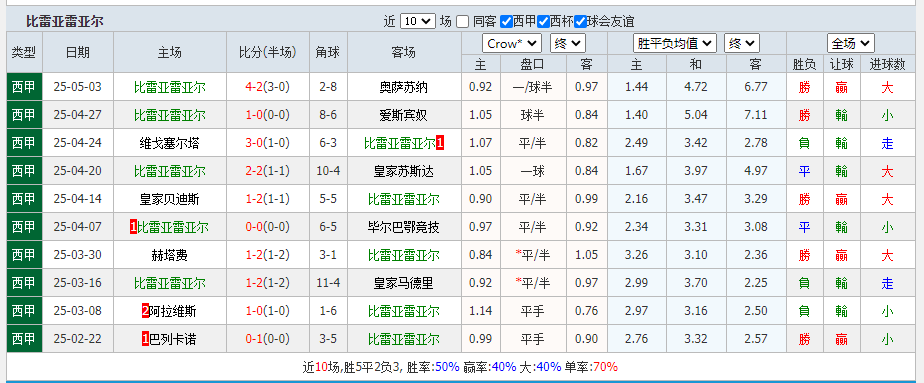Expand the 胜平负均值 dropdown
Viewport: 924px width, 383px height.
tap(675, 44)
